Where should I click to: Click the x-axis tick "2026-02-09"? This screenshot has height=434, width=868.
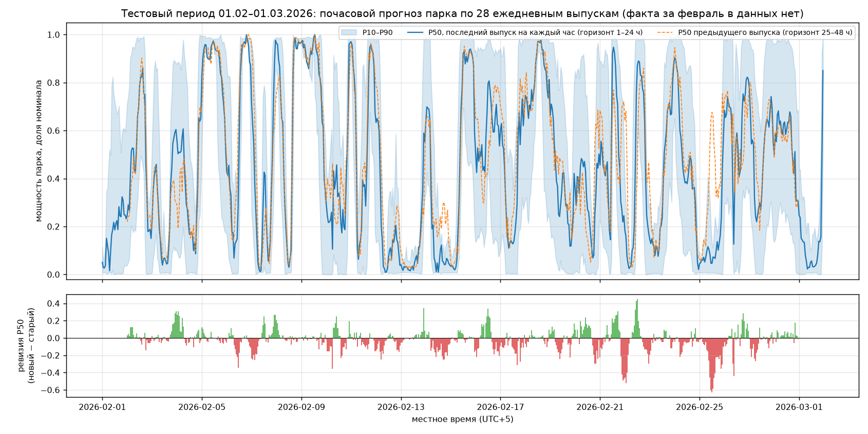point(301,407)
